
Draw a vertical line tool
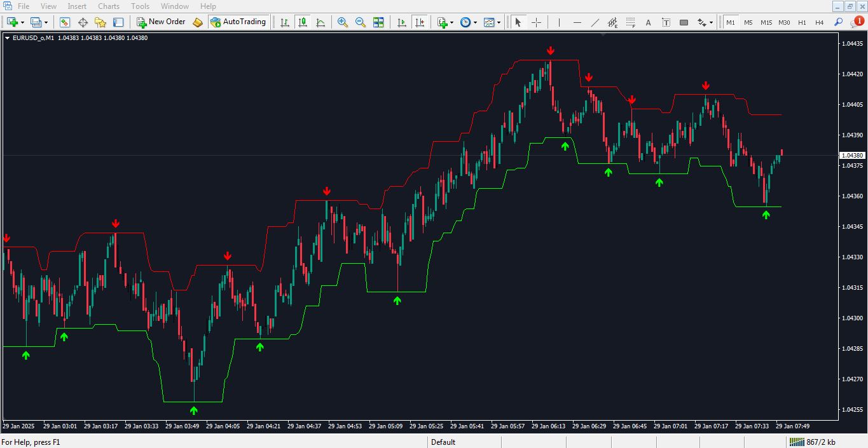pos(559,22)
